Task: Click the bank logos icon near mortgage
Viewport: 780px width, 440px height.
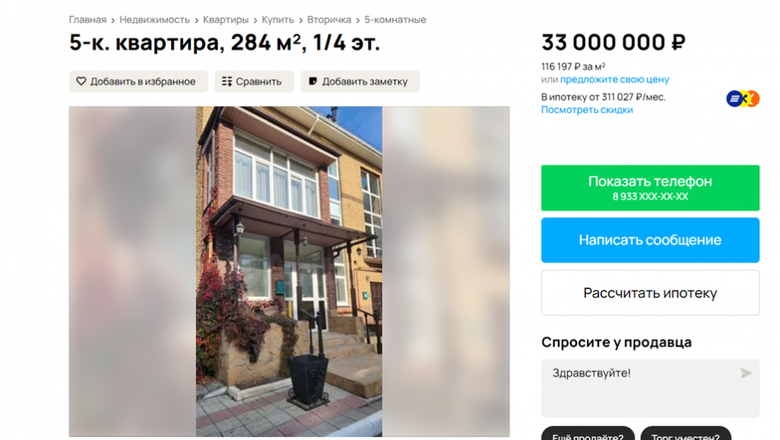Action: coord(743,98)
